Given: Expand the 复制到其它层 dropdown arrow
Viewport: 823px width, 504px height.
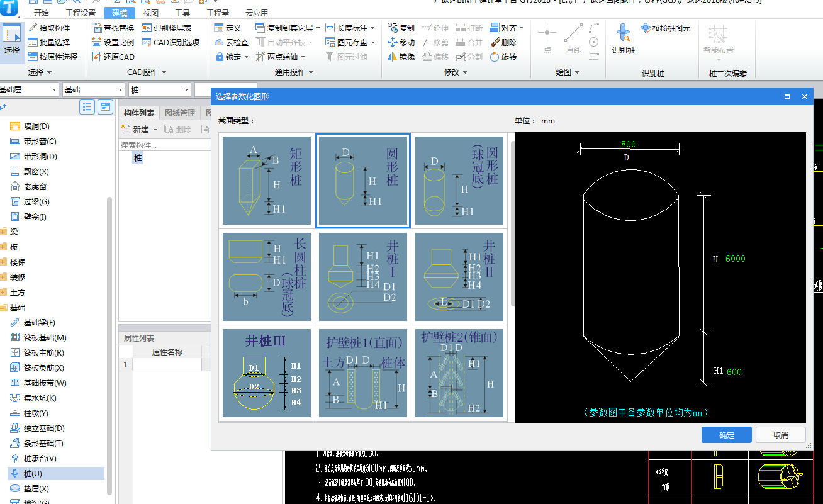Looking at the screenshot, I should click(318, 28).
